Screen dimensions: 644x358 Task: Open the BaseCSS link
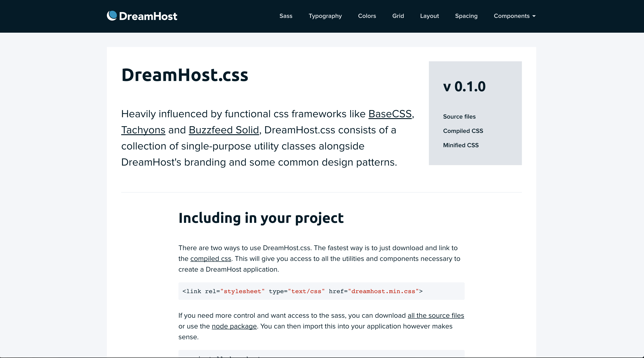point(390,114)
